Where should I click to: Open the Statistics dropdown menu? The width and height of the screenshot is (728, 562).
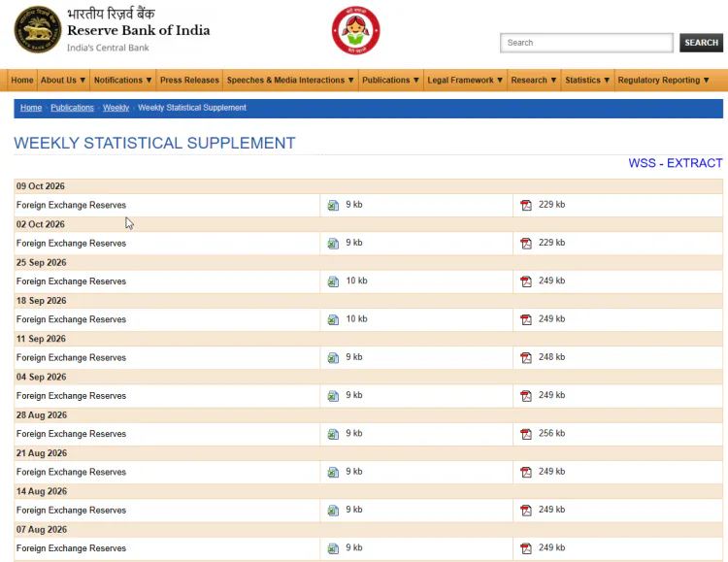587,80
